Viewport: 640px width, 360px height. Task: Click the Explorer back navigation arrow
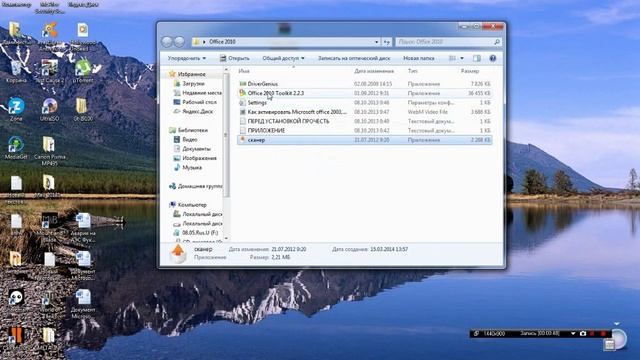(167, 41)
